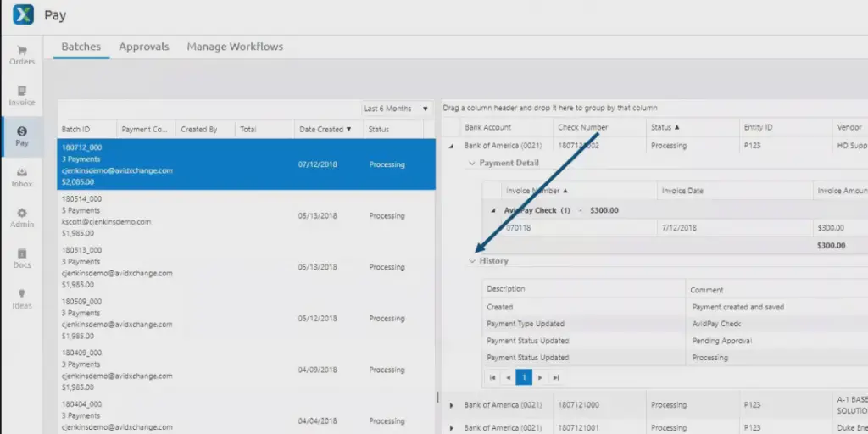Viewport: 868px width, 434px height.
Task: Collapse the check 1807121002 payment row
Action: pyautogui.click(x=451, y=146)
